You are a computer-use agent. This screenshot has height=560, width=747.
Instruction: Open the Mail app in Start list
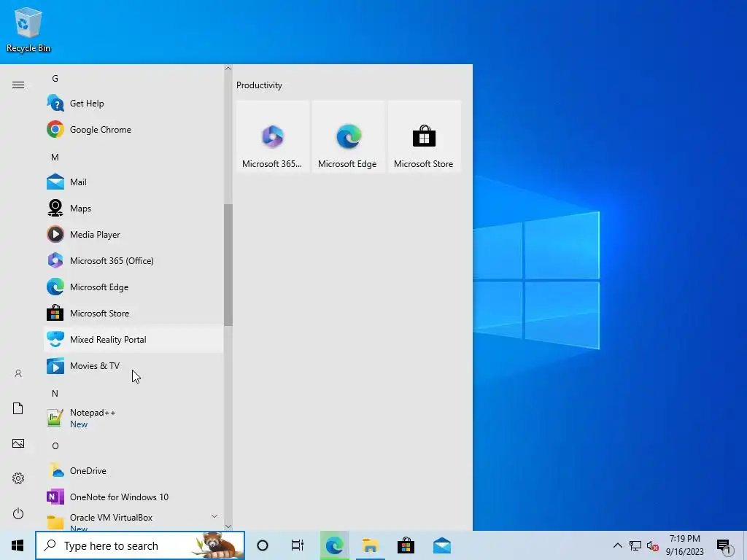point(133,182)
